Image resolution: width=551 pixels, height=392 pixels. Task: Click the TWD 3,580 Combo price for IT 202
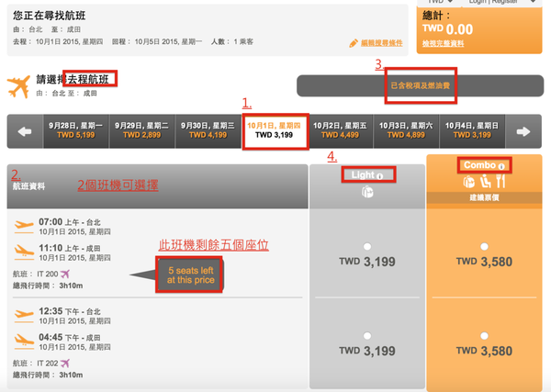click(484, 351)
